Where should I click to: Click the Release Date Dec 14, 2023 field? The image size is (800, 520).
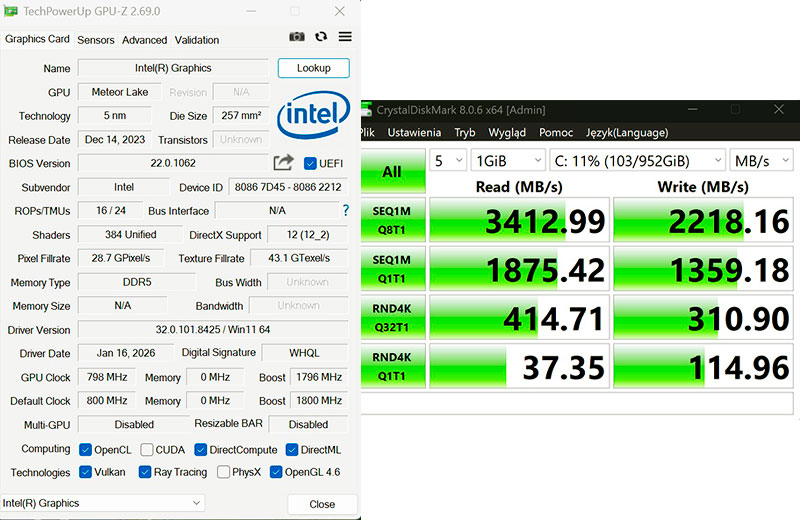115,139
